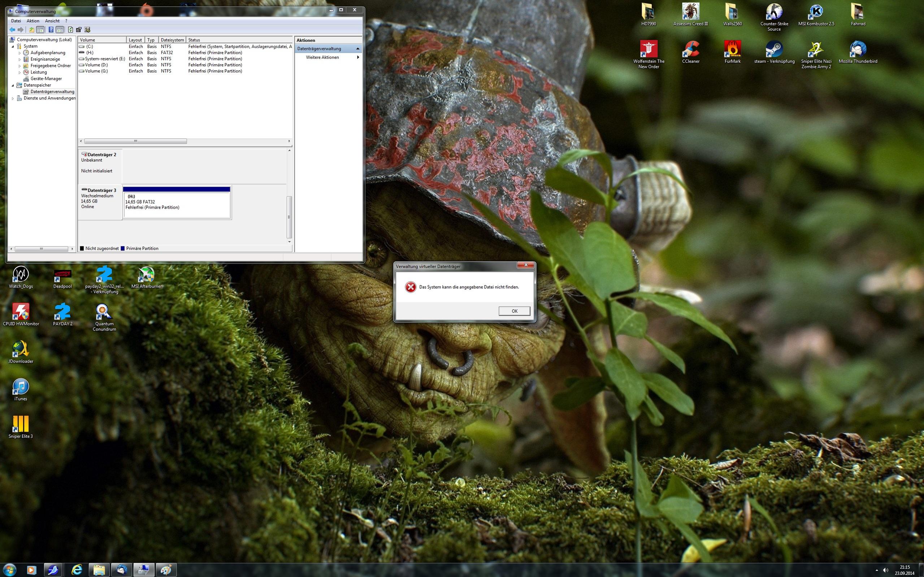
Task: Open the Weitere Aktionen submenu arrow
Action: (x=358, y=57)
